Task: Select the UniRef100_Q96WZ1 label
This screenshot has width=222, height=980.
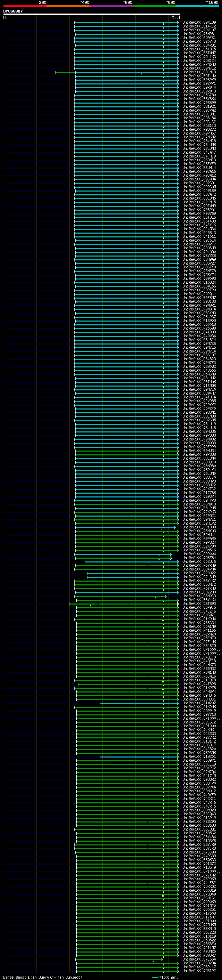Action: coord(199,615)
